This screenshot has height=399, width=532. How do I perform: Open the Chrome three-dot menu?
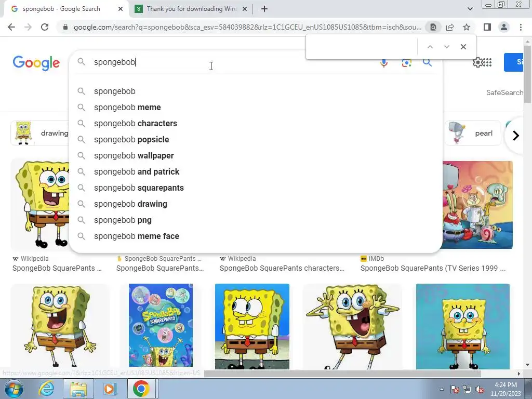[x=521, y=27]
